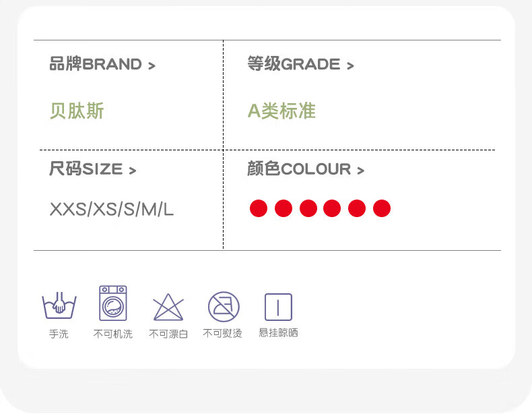Screen dimensions: 532x418
Task: Click the hand wash (手洗) basin icon
Action: [59, 305]
